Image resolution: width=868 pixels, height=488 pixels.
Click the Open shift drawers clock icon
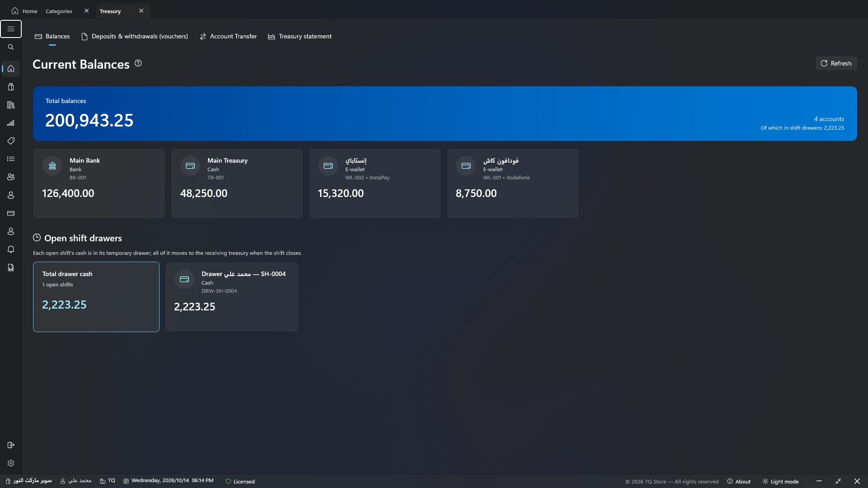37,238
